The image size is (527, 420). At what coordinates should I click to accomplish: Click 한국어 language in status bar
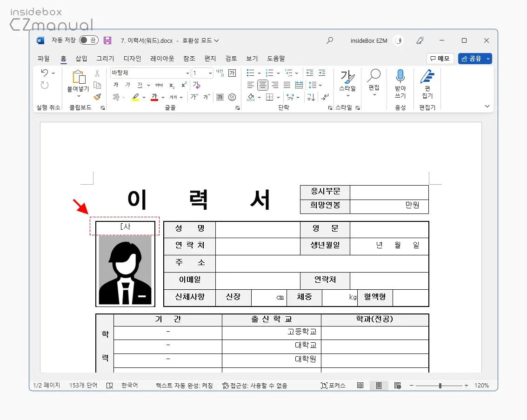tap(129, 386)
